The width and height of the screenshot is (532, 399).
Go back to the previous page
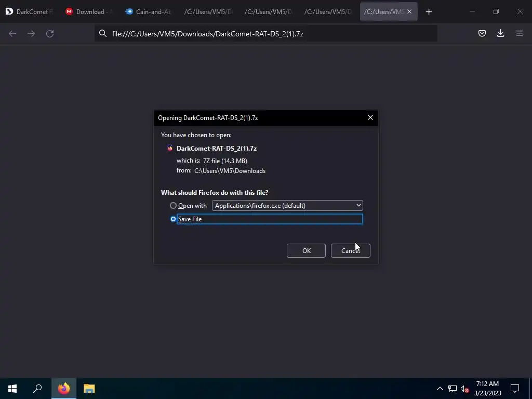click(x=12, y=34)
